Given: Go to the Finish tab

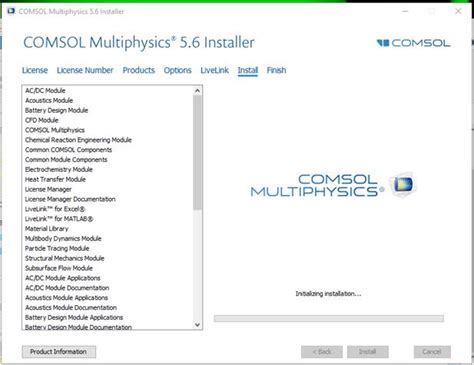Looking at the screenshot, I should pyautogui.click(x=276, y=70).
